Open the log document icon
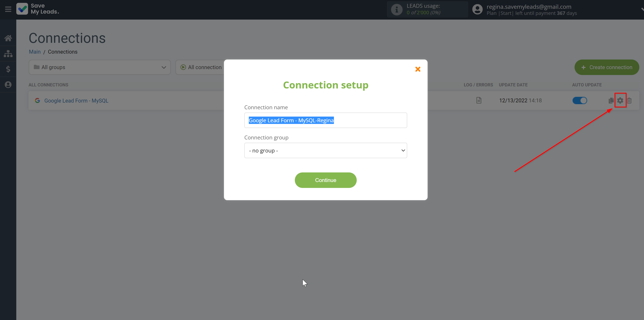Screen dimensions: 644x320 click(x=479, y=100)
